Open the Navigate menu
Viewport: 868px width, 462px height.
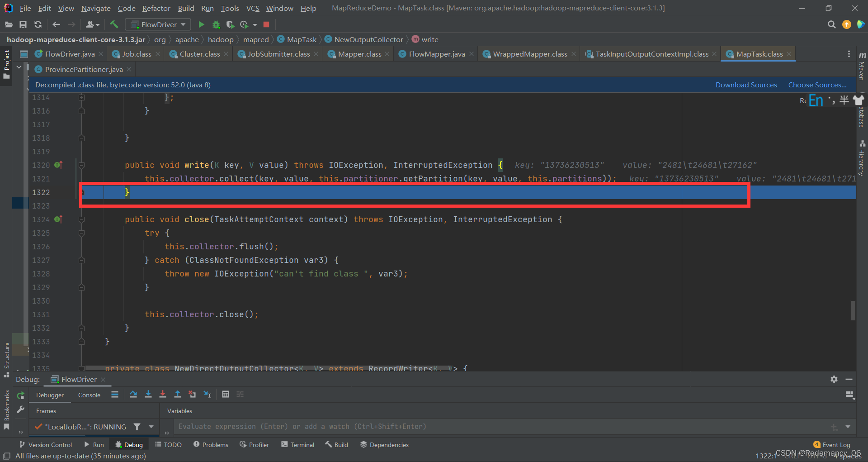click(x=96, y=8)
